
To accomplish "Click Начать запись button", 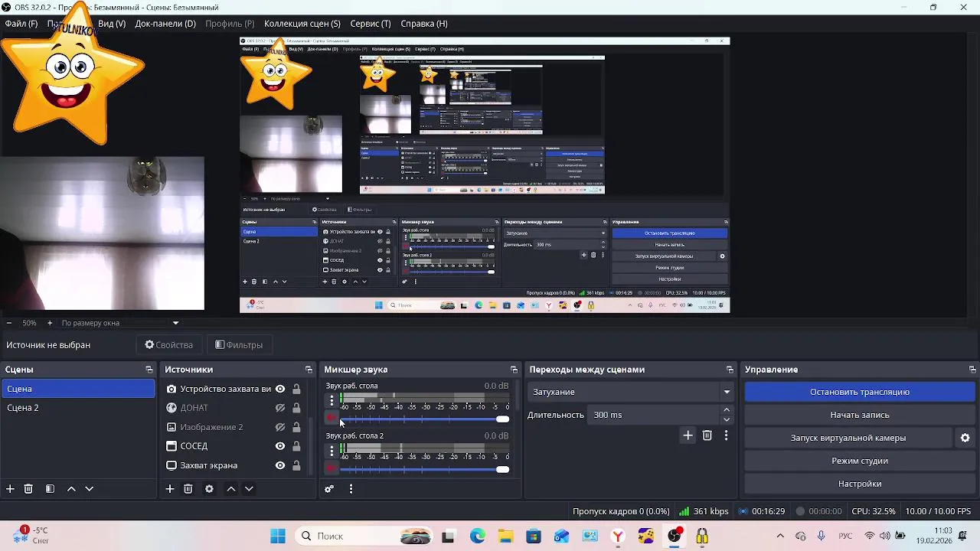I will pyautogui.click(x=859, y=415).
